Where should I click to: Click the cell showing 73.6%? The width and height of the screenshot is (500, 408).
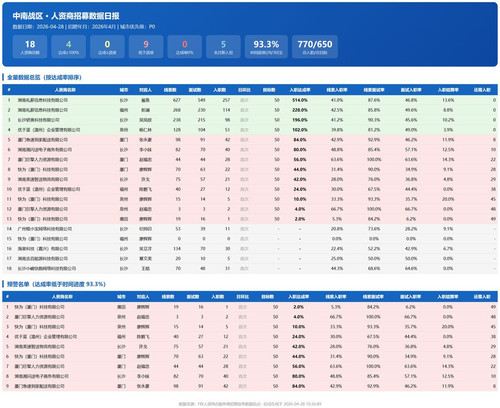tap(374, 229)
